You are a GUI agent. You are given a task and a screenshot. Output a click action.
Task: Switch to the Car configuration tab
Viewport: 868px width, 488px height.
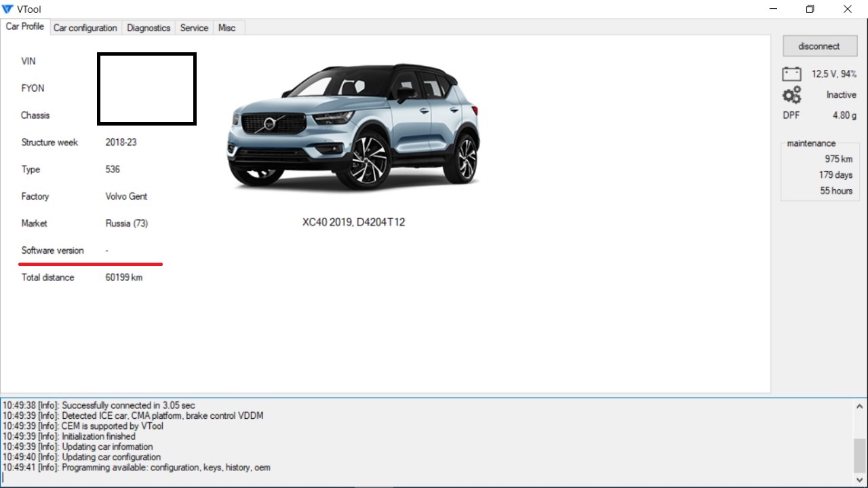pos(85,28)
